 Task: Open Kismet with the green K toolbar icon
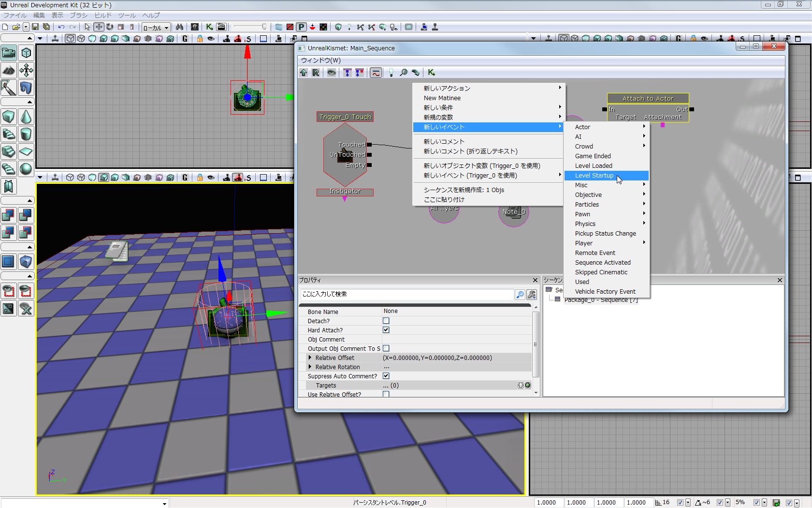[x=209, y=27]
